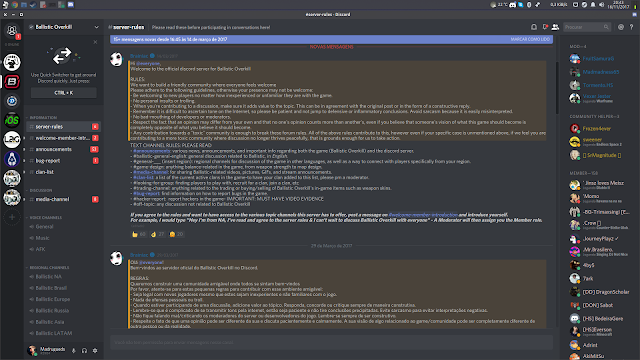This screenshot has height=360, width=640.
Task: Open the green iOS server icon
Action: (12, 120)
